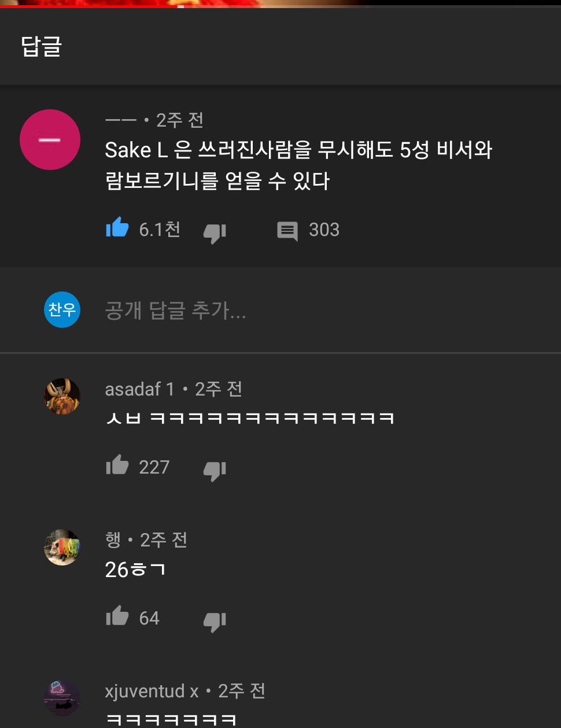Viewport: 561px width, 728px height.
Task: Click the 답글 header title
Action: [42, 46]
